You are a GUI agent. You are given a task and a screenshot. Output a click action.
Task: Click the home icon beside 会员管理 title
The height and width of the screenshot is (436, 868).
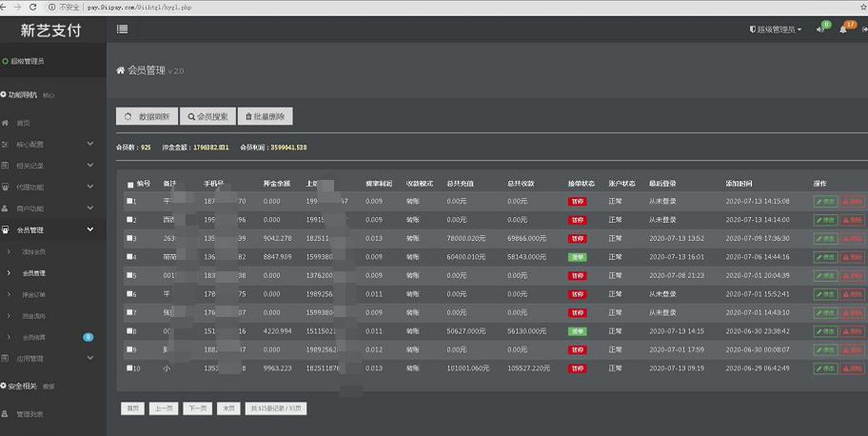[120, 70]
